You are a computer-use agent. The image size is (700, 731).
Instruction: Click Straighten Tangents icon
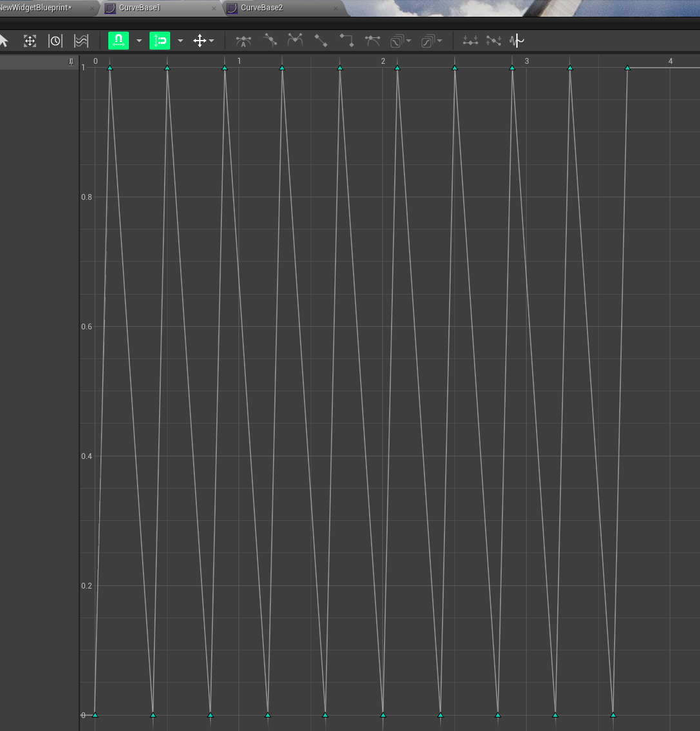(494, 41)
